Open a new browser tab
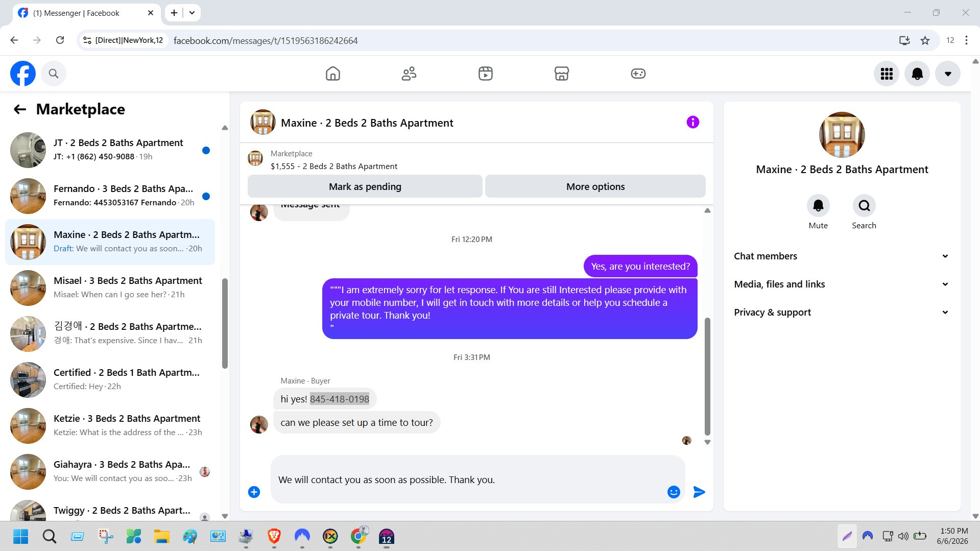The image size is (980, 551). [174, 13]
